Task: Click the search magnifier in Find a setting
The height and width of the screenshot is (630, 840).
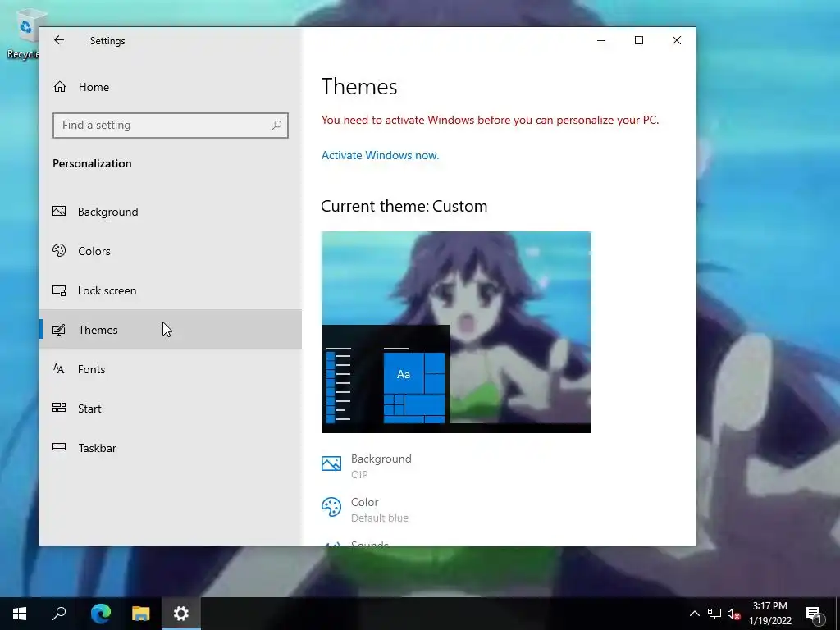Action: [x=276, y=126]
